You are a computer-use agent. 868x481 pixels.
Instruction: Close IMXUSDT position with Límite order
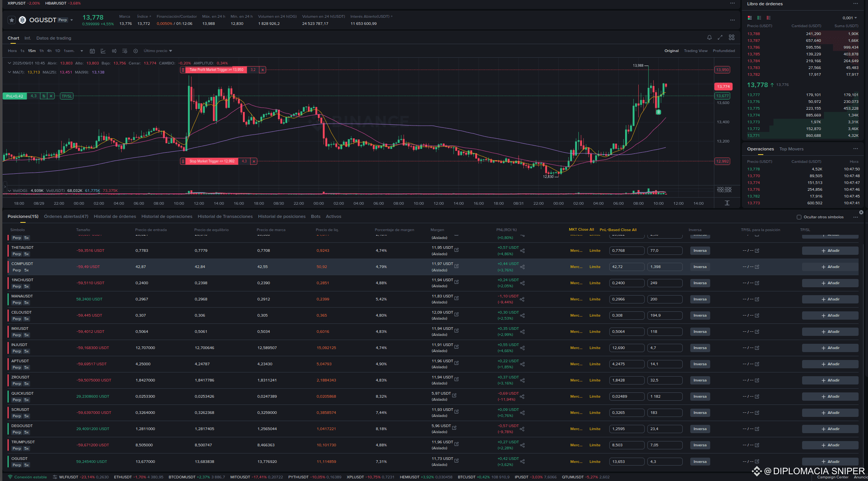coord(595,332)
